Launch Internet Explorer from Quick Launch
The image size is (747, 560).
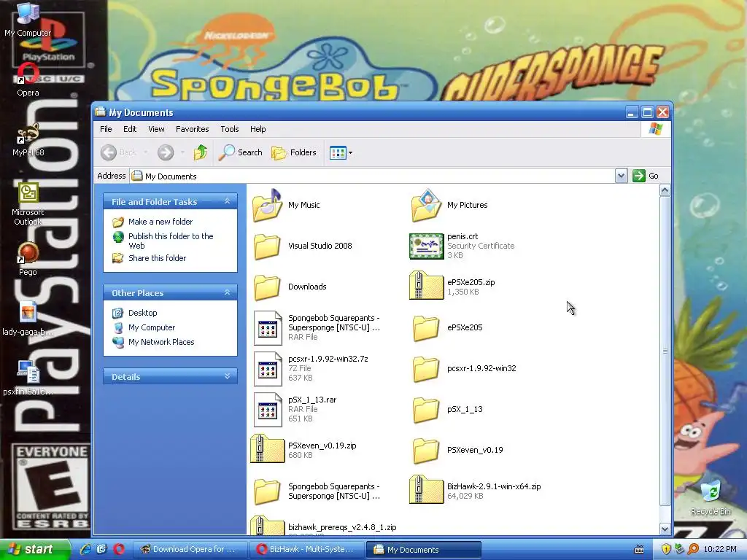click(x=86, y=550)
